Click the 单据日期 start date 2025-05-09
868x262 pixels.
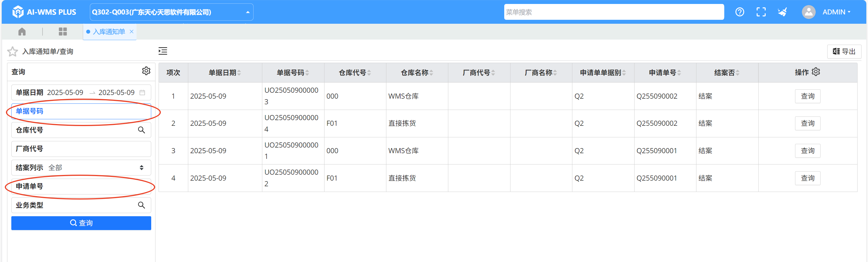pyautogui.click(x=65, y=93)
